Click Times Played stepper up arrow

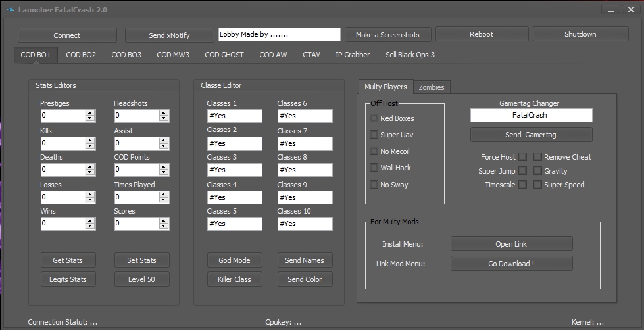(164, 195)
